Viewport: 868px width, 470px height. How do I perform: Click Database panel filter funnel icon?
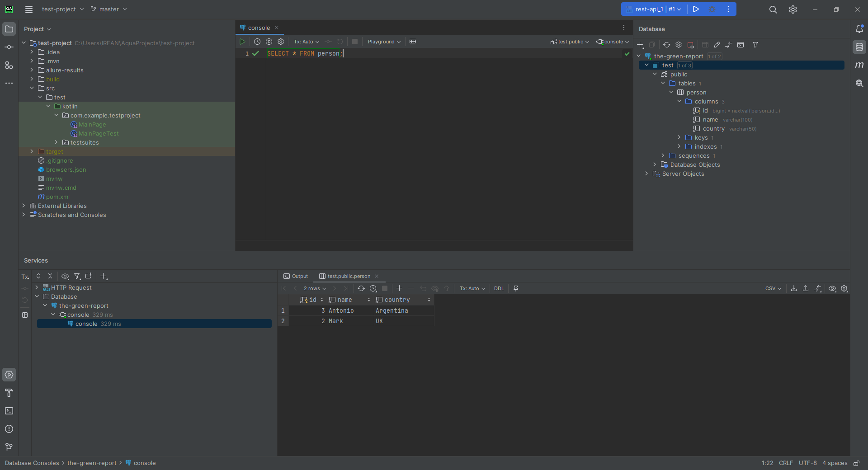pyautogui.click(x=755, y=45)
